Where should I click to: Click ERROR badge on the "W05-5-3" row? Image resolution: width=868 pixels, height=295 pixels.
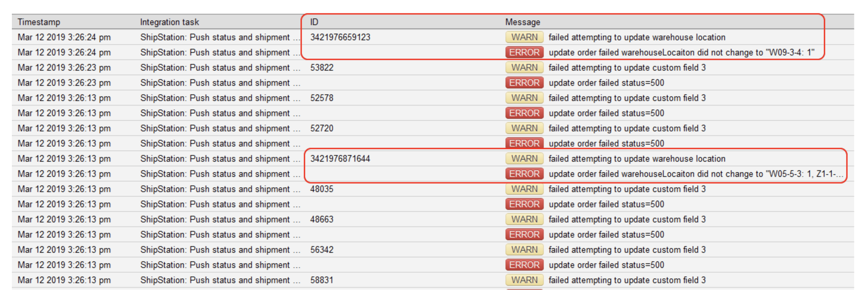524,174
